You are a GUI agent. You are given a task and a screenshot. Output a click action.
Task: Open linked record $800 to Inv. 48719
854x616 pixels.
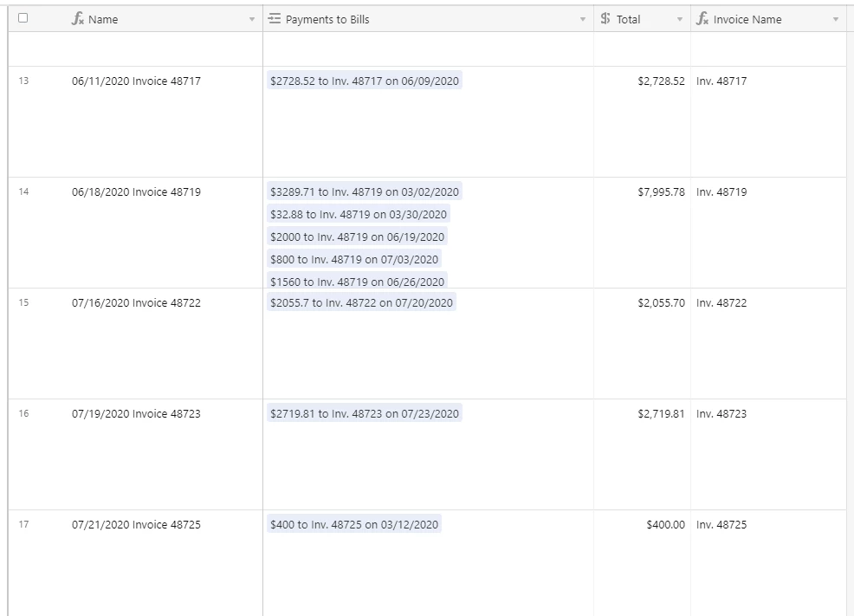click(x=354, y=259)
